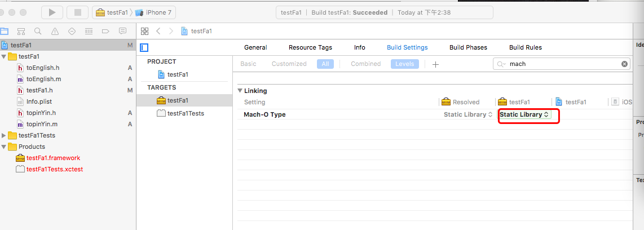Open toEnglish.h file
644x230 pixels.
[43, 68]
